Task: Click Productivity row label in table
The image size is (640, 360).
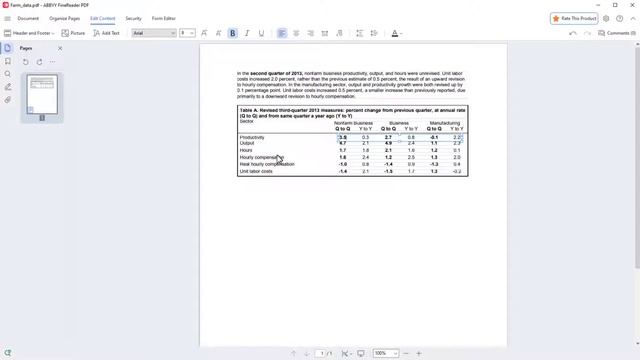Action: point(252,138)
